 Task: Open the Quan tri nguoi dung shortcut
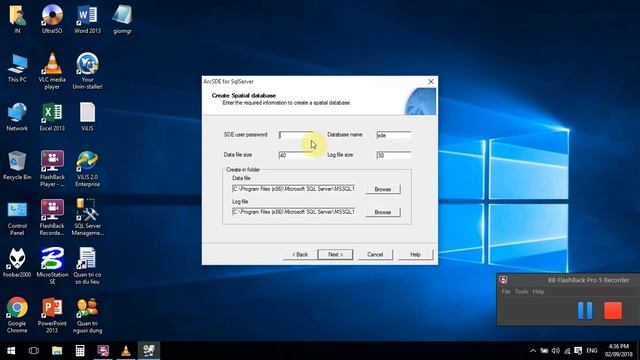pos(87,315)
